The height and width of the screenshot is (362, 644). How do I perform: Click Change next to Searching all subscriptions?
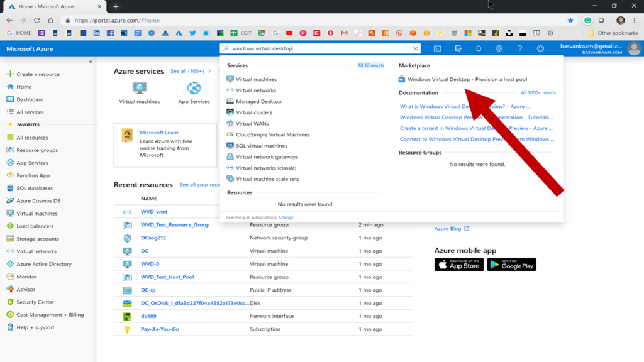(286, 217)
